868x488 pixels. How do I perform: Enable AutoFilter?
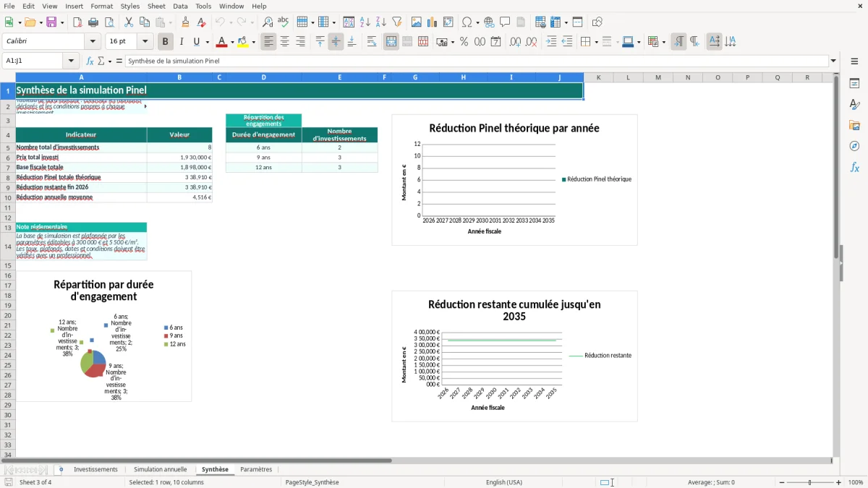[397, 22]
